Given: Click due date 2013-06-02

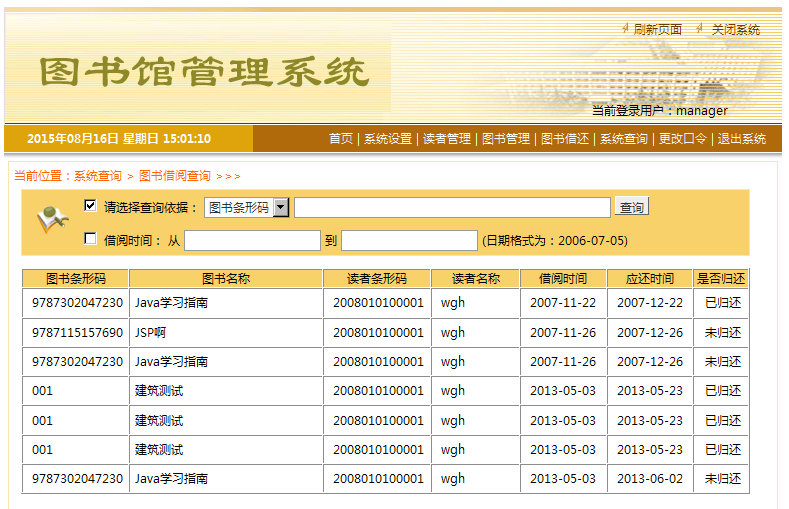Looking at the screenshot, I should point(650,479).
